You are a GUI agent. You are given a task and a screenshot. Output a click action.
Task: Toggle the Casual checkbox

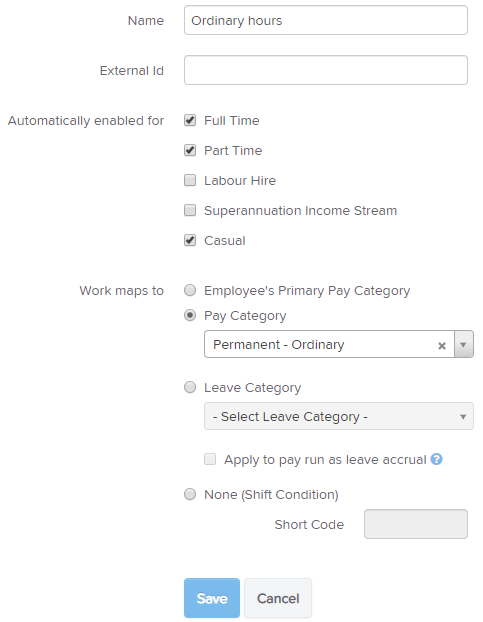click(190, 240)
